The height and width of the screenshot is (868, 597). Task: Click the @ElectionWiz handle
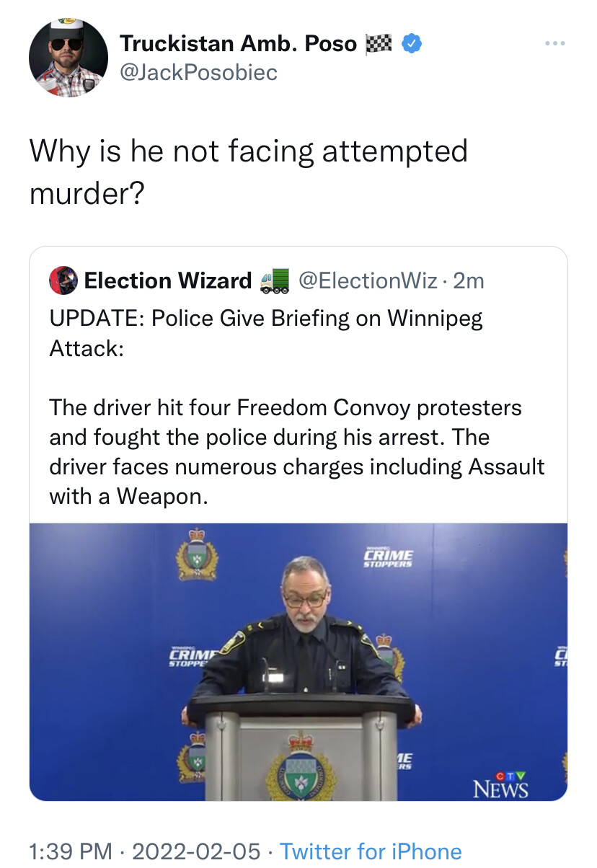pos(366,280)
